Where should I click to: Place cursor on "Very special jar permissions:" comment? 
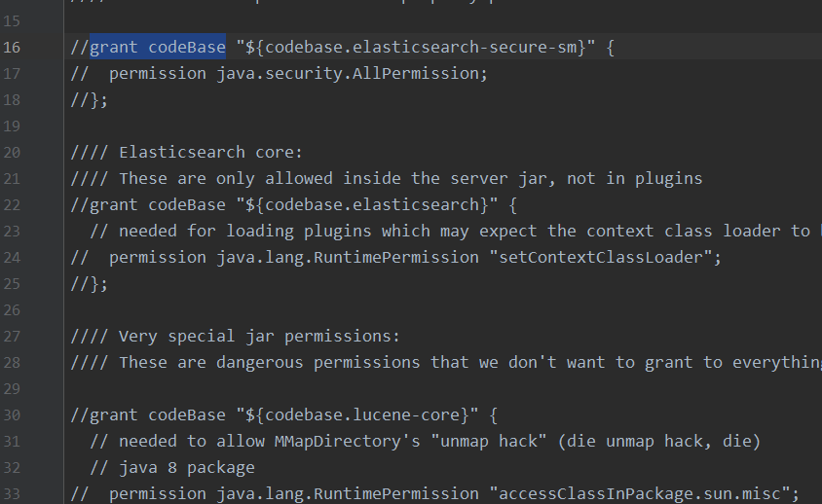(x=259, y=337)
